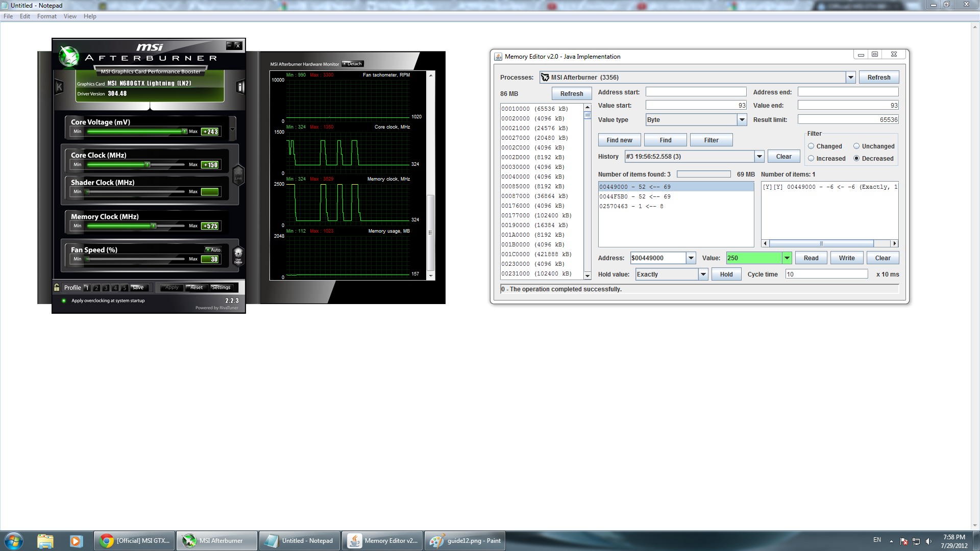Viewport: 980px width, 551px height.
Task: Minimize the MSI Afterburner skin window
Action: click(x=229, y=45)
